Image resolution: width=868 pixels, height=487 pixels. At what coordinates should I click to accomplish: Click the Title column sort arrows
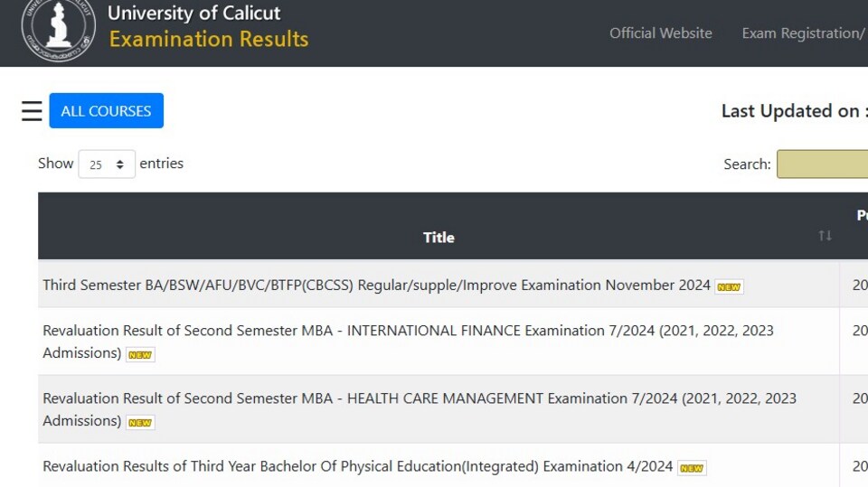click(825, 236)
